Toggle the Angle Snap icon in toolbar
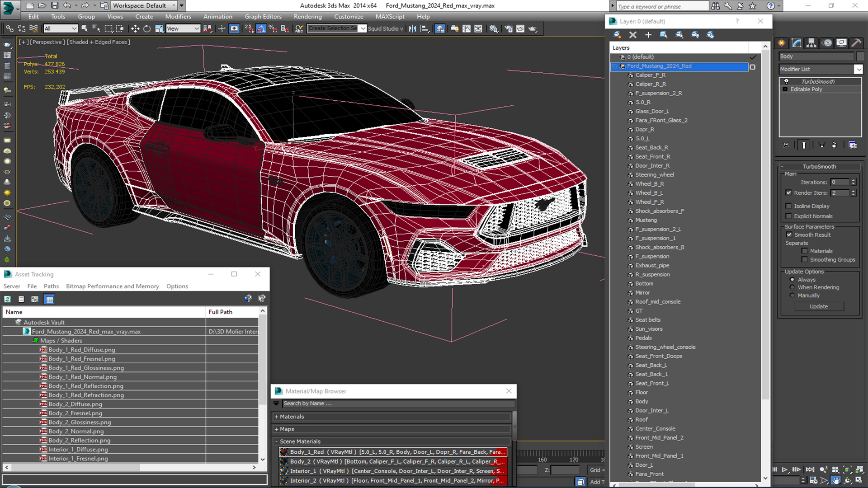 [x=261, y=28]
